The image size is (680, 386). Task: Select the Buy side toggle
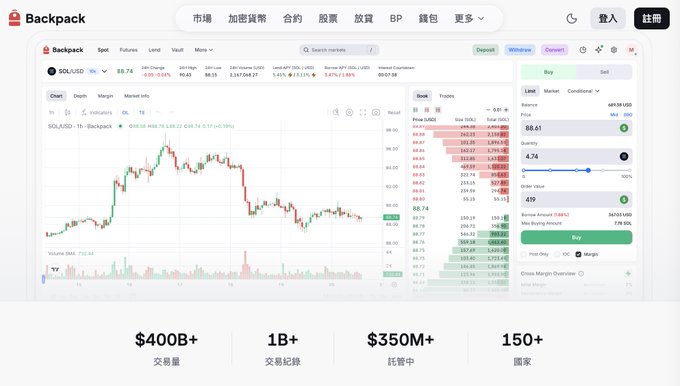[x=549, y=72]
